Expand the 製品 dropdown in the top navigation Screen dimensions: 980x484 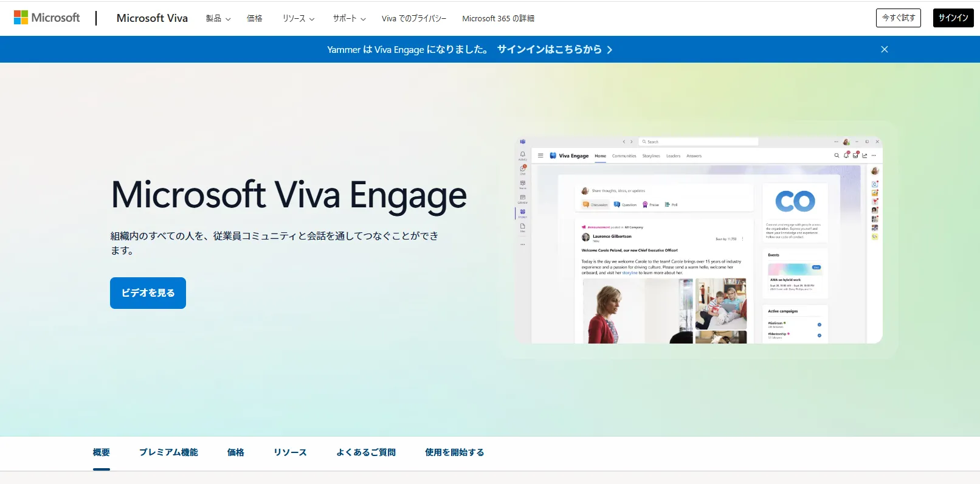[x=218, y=18]
